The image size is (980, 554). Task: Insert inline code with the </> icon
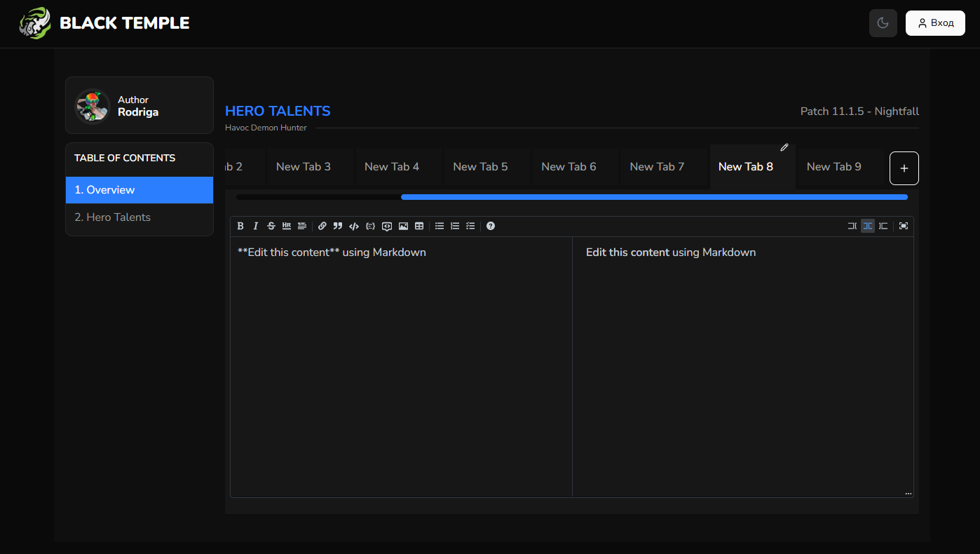pos(354,226)
